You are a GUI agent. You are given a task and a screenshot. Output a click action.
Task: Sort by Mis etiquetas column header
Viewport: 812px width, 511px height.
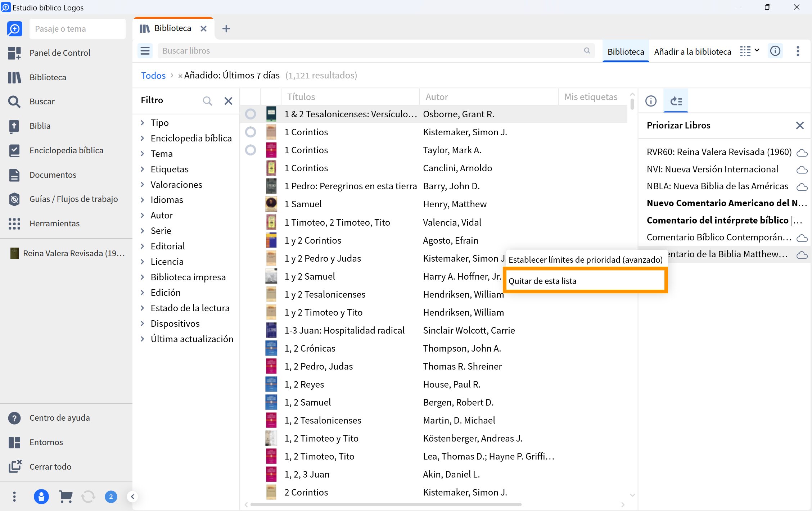click(591, 96)
